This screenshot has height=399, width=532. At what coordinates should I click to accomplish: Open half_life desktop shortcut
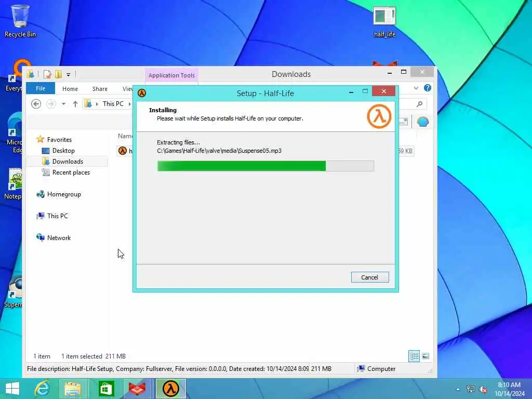click(384, 22)
